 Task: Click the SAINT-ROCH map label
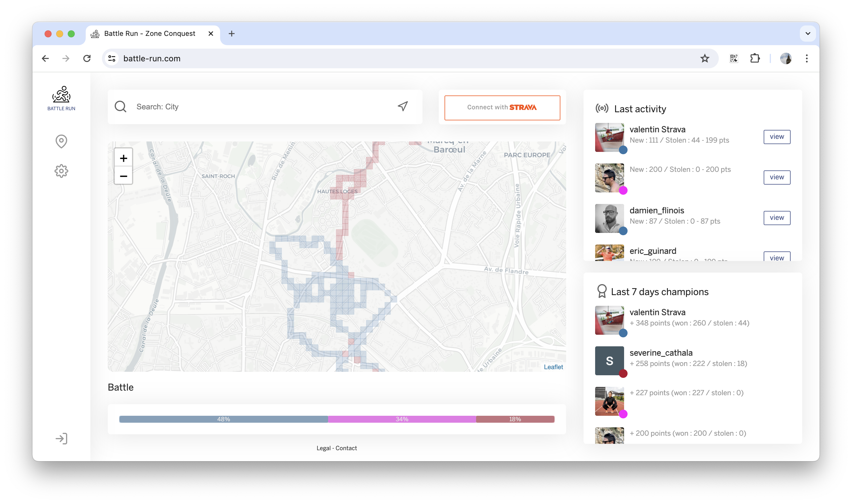[218, 176]
